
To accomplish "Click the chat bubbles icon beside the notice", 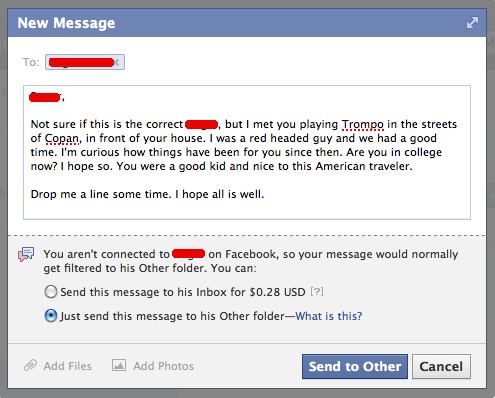I will click(x=26, y=254).
